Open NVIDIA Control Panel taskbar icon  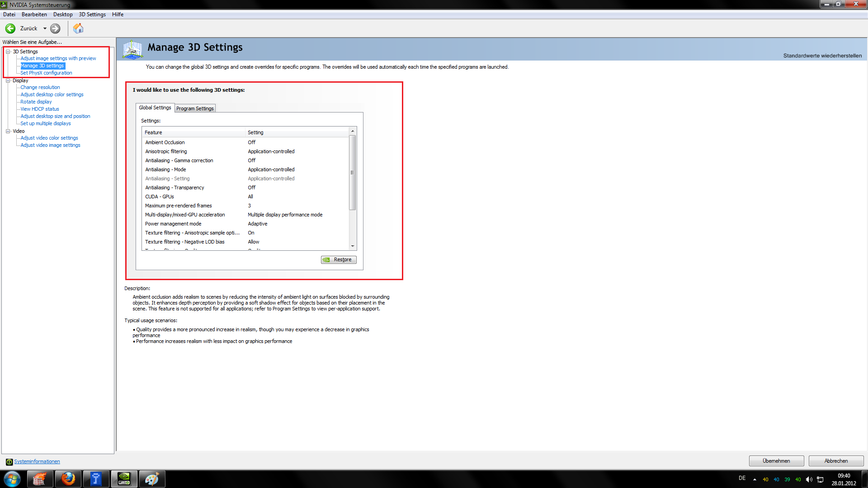(x=124, y=479)
